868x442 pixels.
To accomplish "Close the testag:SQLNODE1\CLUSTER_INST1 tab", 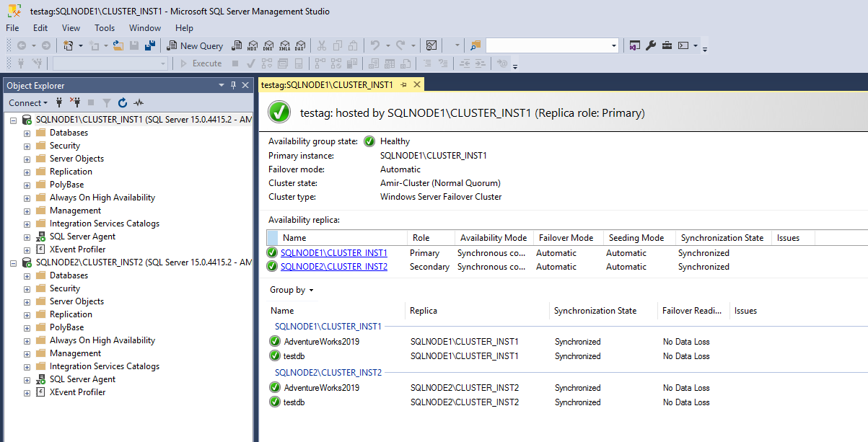I will [x=416, y=85].
